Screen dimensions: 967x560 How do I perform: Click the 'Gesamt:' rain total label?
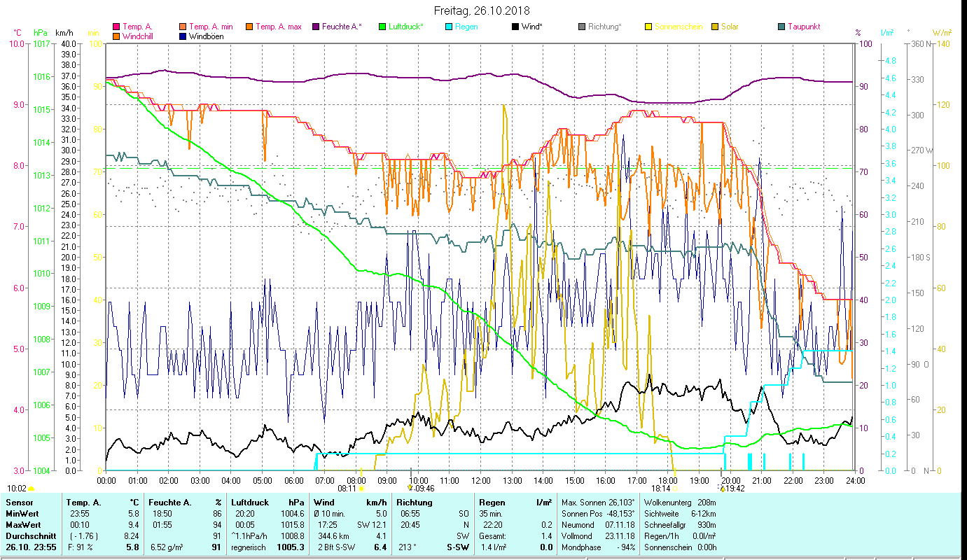(x=492, y=535)
